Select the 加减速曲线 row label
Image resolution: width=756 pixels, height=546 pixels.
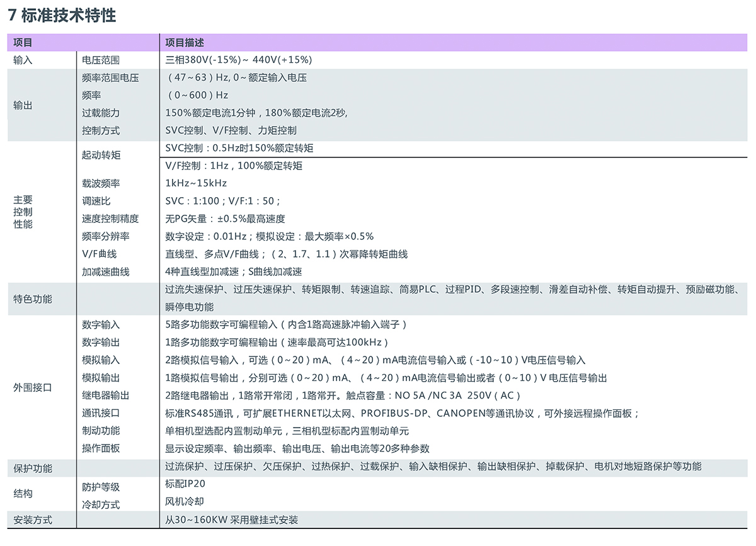105,272
